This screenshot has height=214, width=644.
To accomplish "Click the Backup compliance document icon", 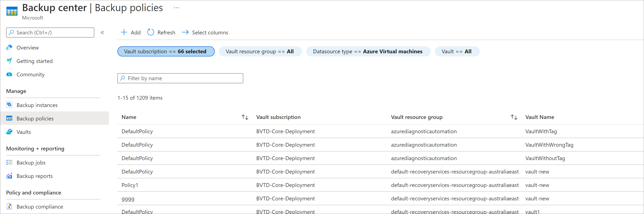I will click(9, 206).
